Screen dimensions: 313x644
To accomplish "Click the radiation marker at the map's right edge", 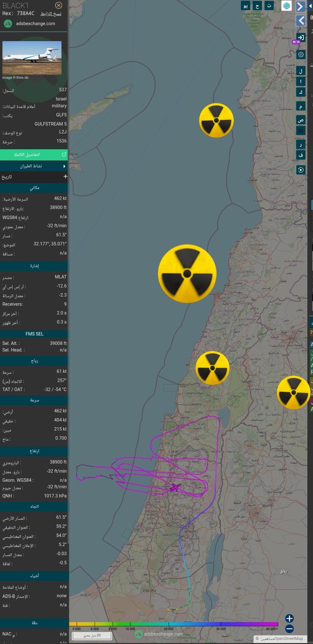I will pos(294,392).
